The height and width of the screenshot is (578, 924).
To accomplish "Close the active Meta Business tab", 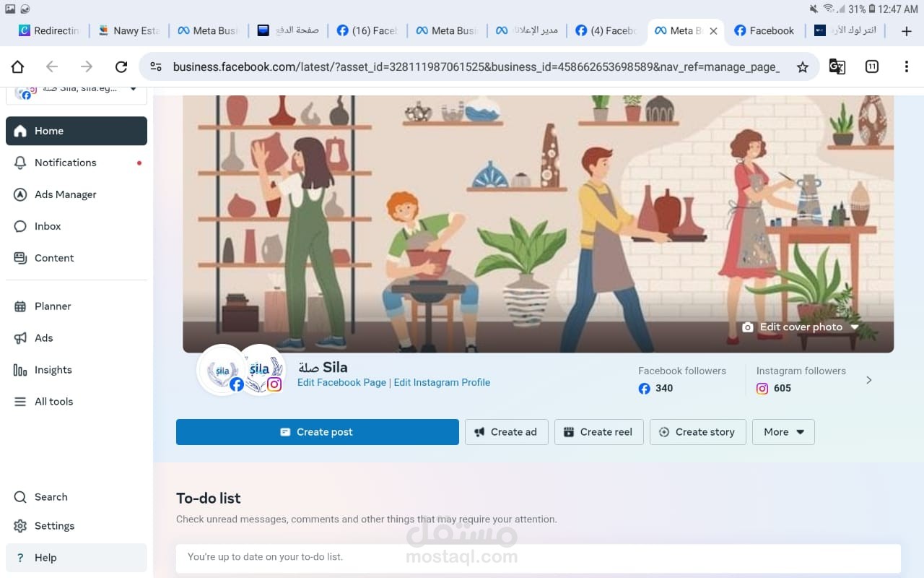I will point(713,31).
